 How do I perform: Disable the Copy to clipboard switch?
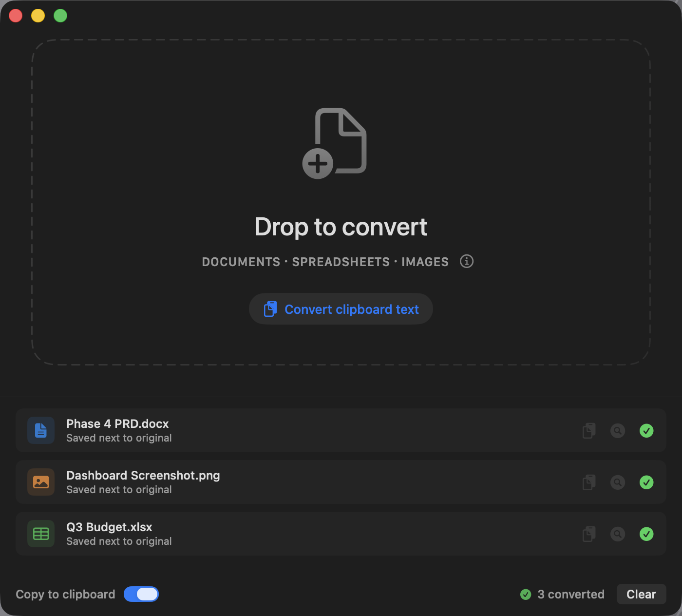(x=141, y=594)
